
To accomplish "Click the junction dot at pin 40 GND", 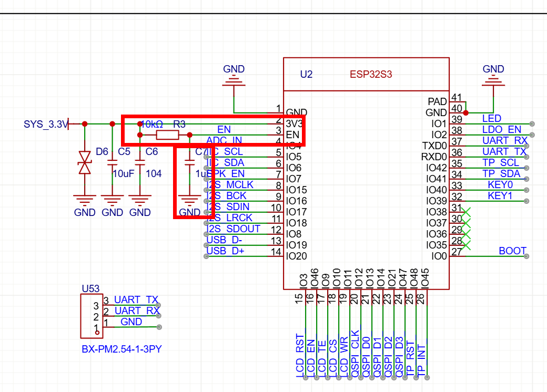I will pyautogui.click(x=465, y=113).
